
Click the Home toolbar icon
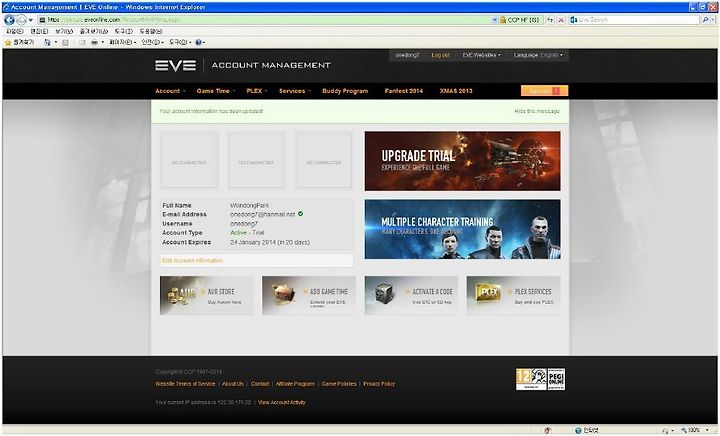coord(47,42)
